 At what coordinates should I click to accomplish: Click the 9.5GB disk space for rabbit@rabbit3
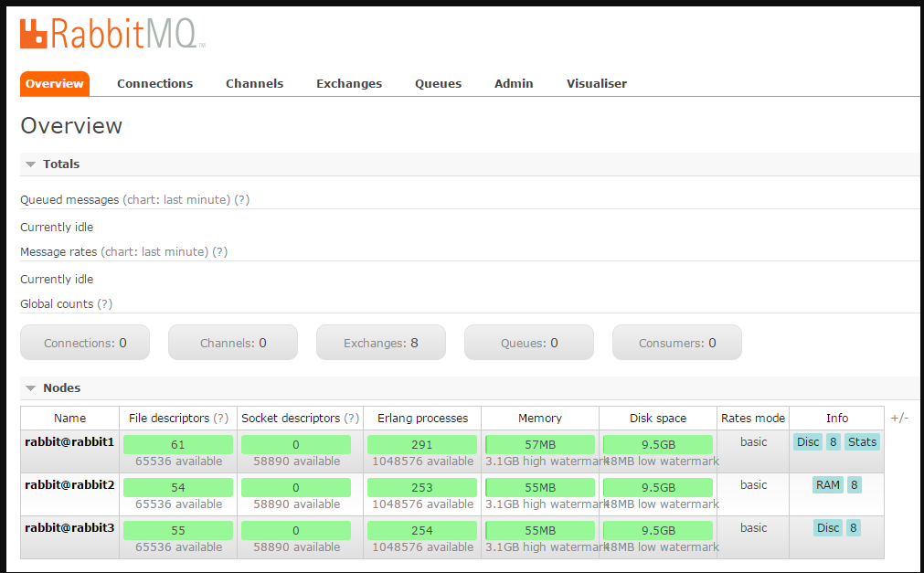coord(658,531)
